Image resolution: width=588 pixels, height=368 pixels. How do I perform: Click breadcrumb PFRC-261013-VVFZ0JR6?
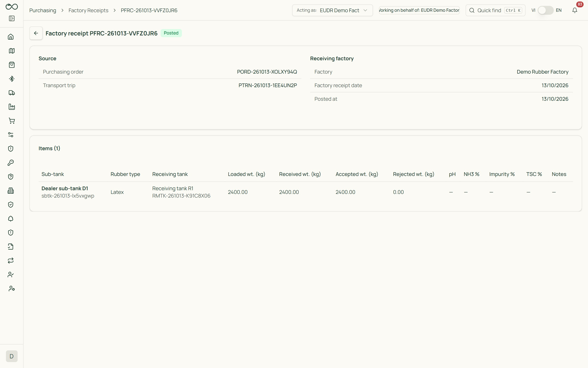149,10
